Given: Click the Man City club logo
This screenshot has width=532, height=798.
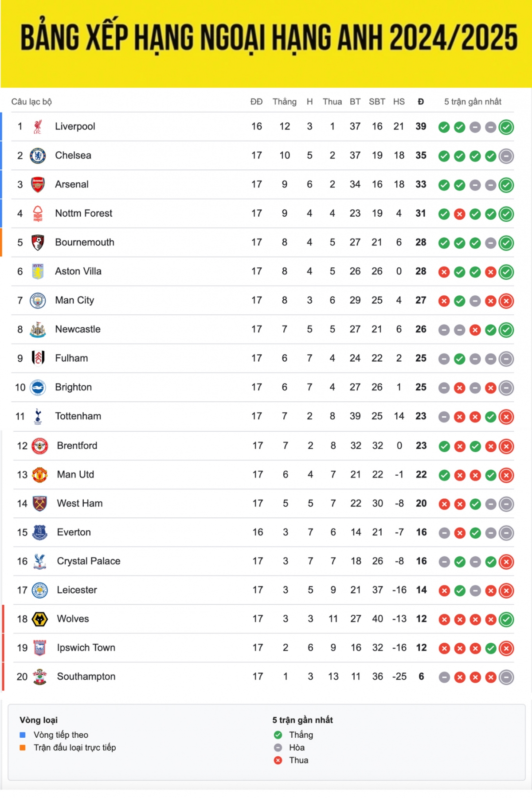Looking at the screenshot, I should (38, 301).
